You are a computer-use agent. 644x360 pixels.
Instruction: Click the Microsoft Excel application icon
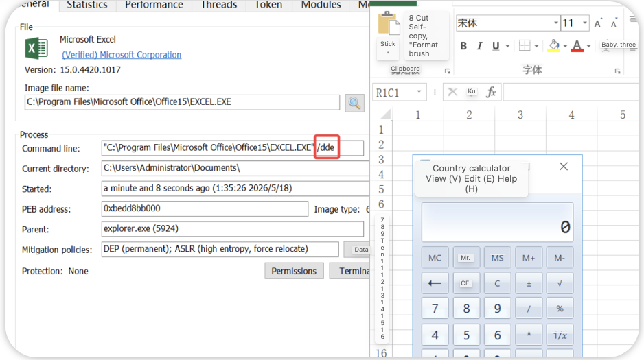pyautogui.click(x=36, y=49)
